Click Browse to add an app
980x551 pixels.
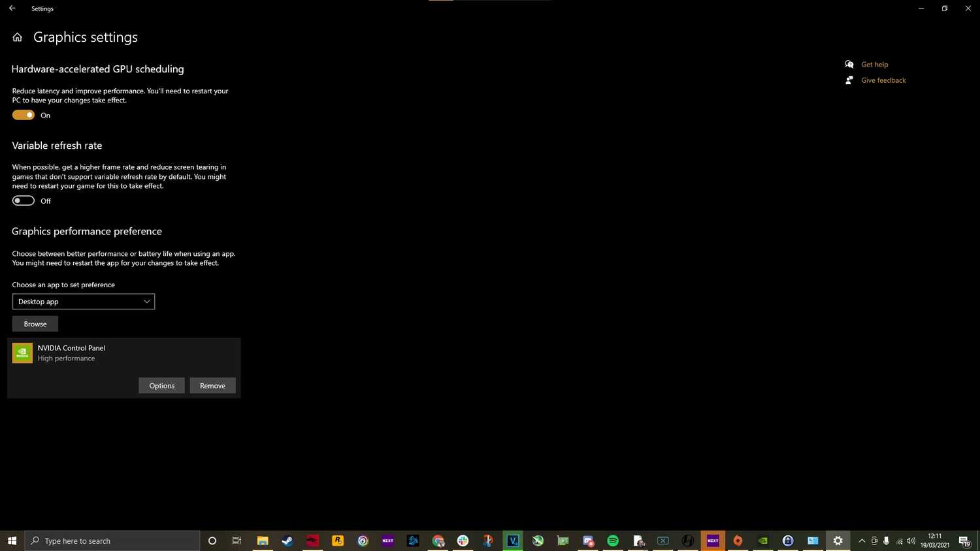pyautogui.click(x=35, y=324)
